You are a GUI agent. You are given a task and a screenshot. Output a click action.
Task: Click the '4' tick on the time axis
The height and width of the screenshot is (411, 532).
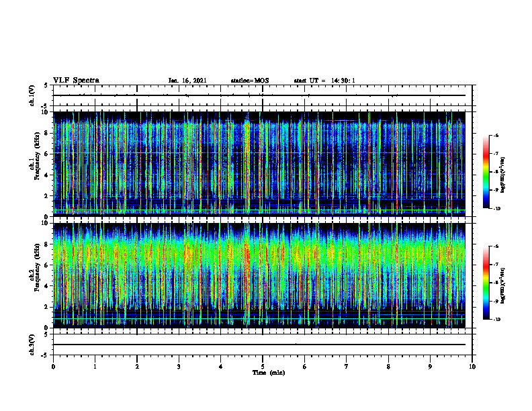pos(220,367)
